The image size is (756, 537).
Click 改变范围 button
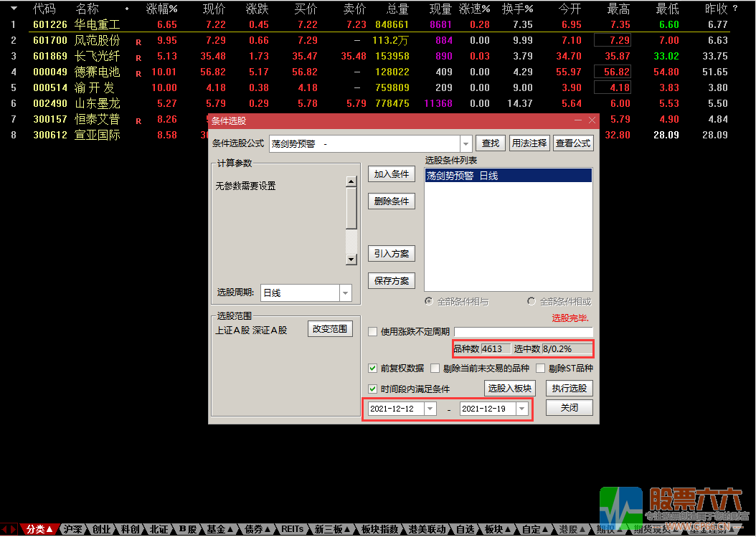click(x=330, y=329)
